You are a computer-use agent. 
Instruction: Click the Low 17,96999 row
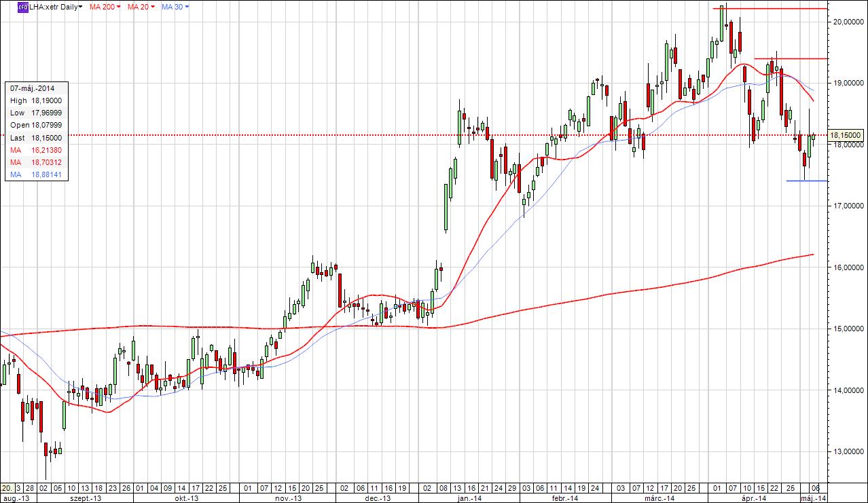pyautogui.click(x=37, y=113)
